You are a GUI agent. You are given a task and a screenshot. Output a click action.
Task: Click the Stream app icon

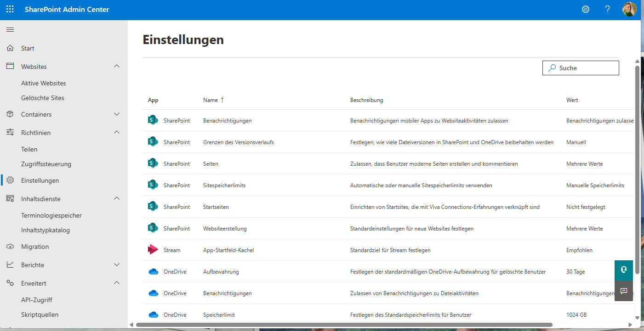153,250
